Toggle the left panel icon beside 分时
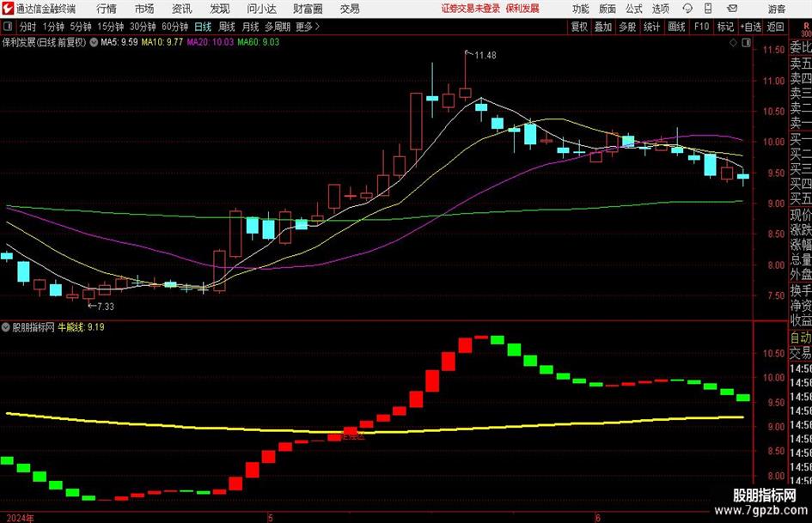 pos(8,27)
